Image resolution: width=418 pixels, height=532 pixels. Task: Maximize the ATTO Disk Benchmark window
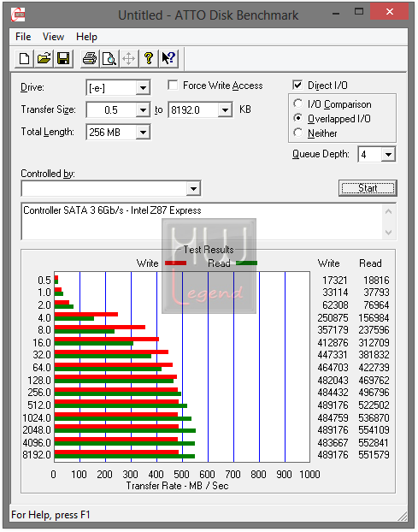(359, 11)
